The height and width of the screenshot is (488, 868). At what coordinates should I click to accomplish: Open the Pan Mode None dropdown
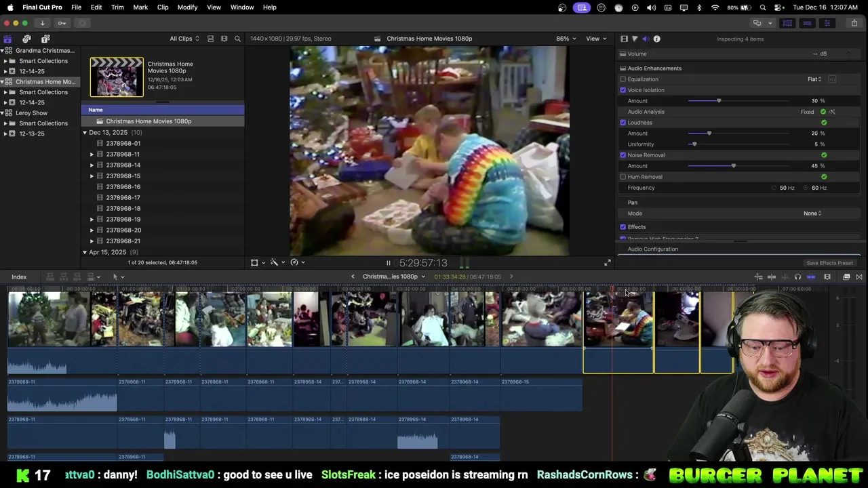(x=812, y=213)
